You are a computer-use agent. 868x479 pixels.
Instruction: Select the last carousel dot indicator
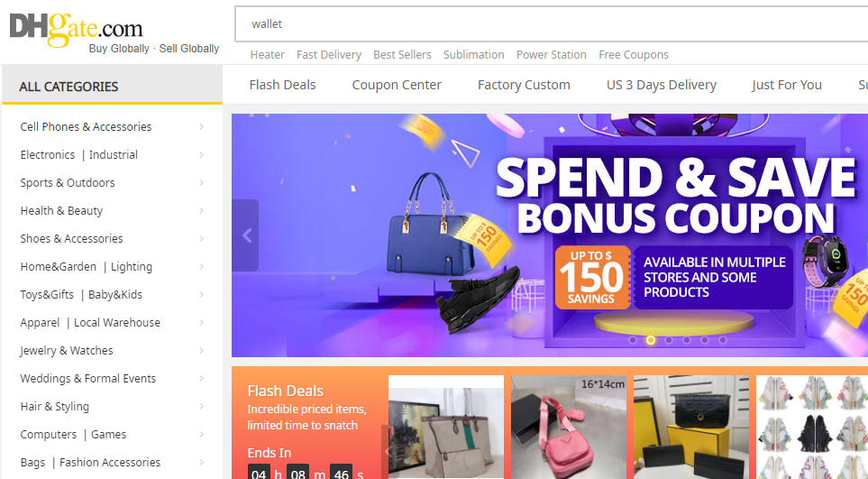point(723,340)
